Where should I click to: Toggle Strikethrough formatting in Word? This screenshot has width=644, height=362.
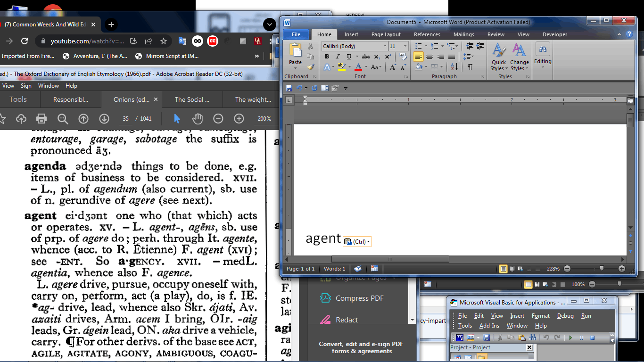coord(366,57)
